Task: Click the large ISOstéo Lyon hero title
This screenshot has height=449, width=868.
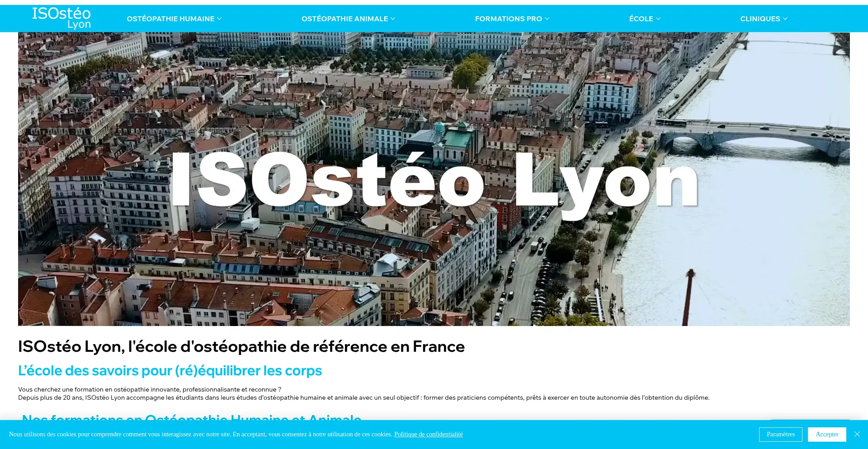Action: pos(434,181)
